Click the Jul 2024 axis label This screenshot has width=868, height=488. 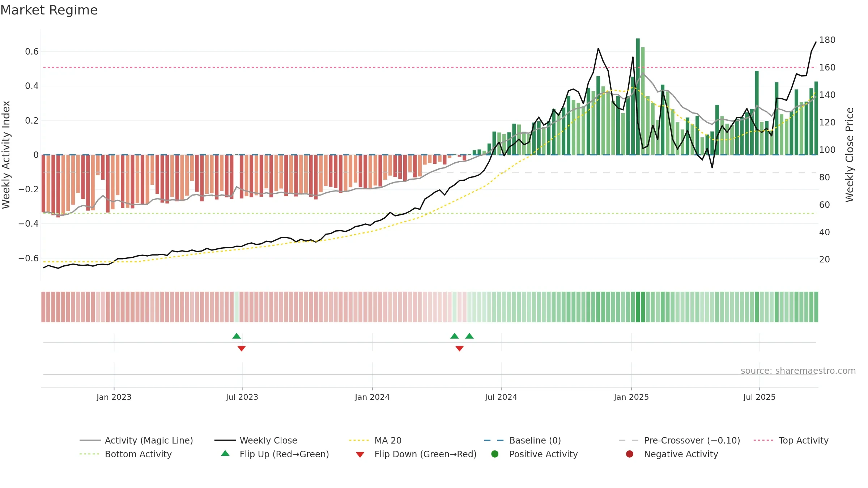tap(501, 397)
